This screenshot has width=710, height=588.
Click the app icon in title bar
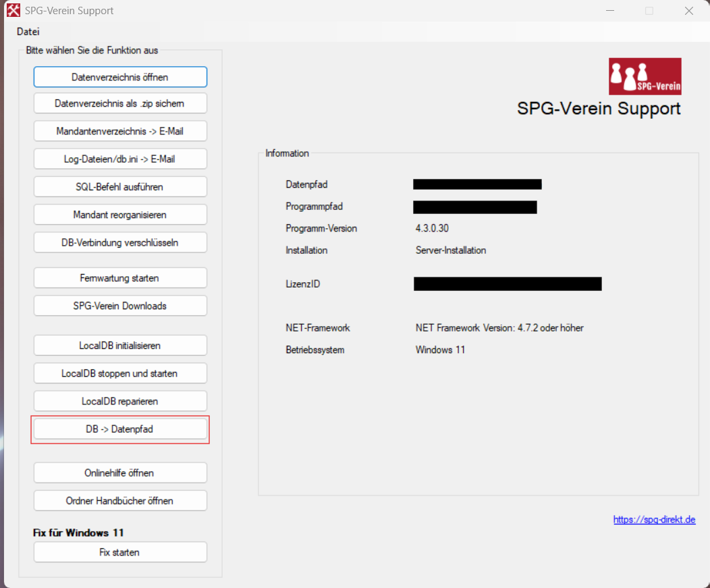(13, 11)
